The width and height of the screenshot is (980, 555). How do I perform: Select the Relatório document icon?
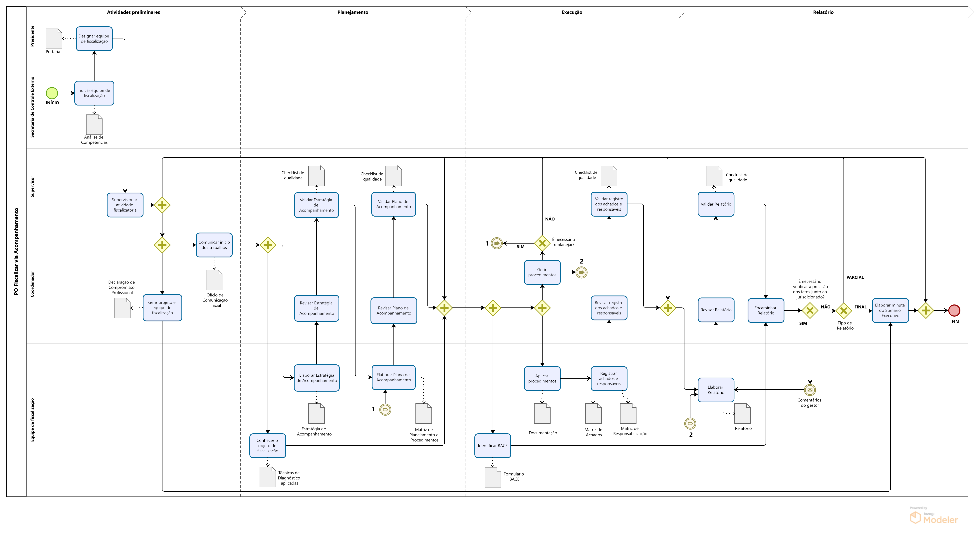coord(742,414)
